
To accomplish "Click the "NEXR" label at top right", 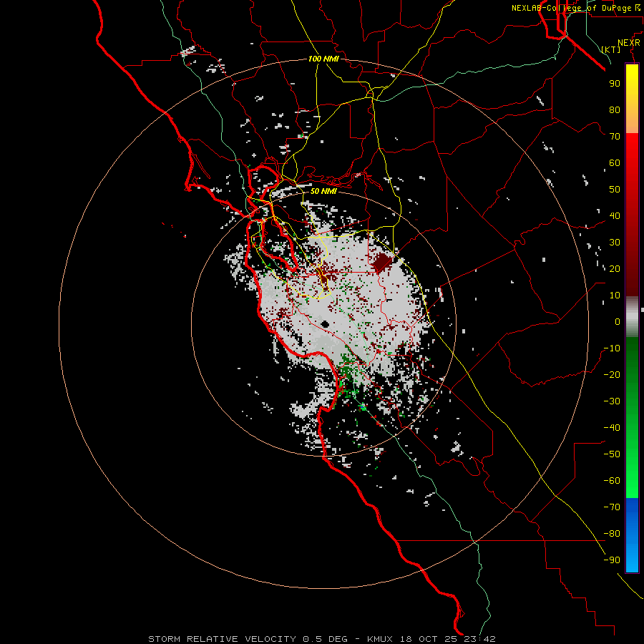I will pyautogui.click(x=629, y=43).
